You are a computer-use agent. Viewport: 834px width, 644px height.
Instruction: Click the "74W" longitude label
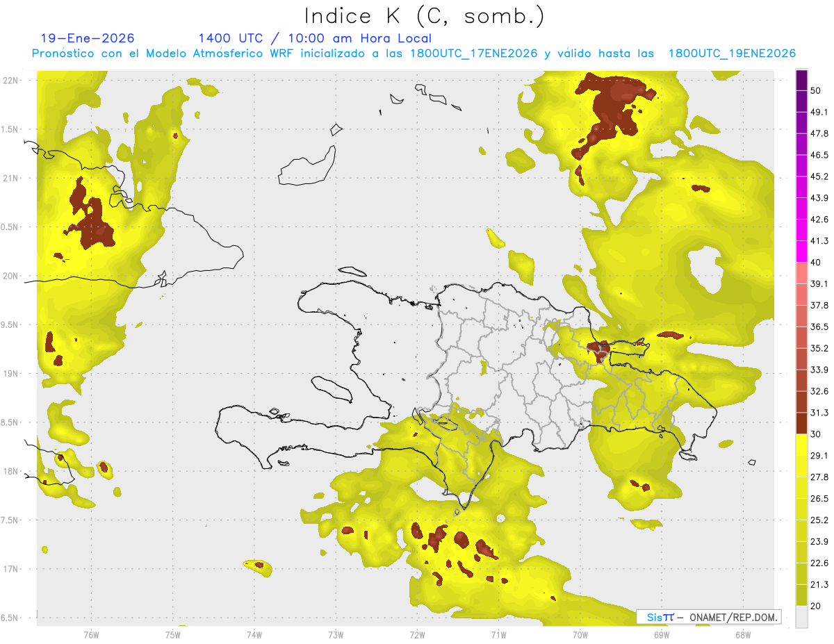[254, 635]
